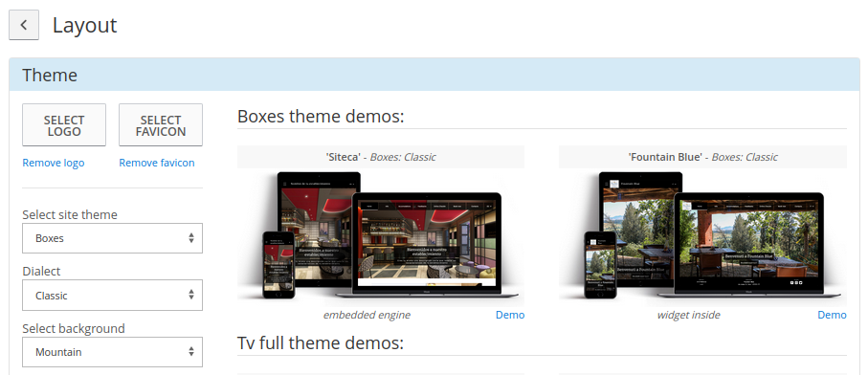This screenshot has width=868, height=375.
Task: Click the up-down arrows on the Boxes selector
Action: coord(191,238)
